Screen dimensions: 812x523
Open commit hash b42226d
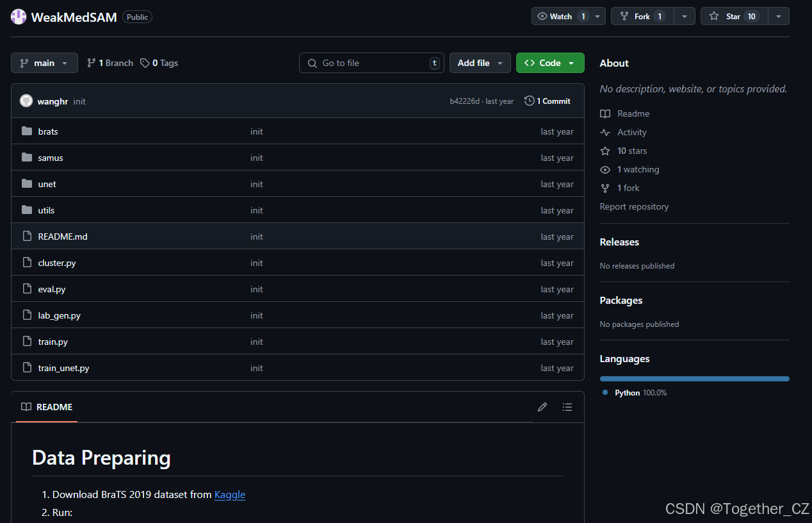point(464,101)
